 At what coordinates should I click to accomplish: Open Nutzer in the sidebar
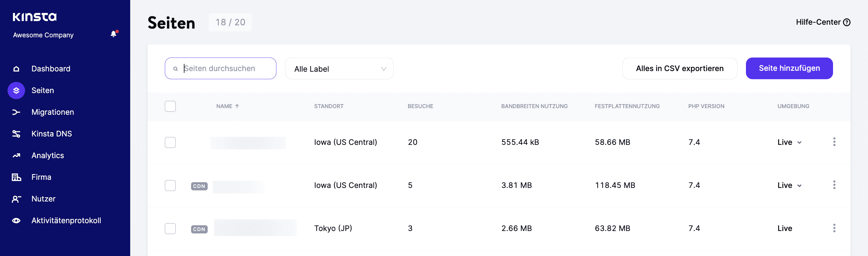(43, 199)
